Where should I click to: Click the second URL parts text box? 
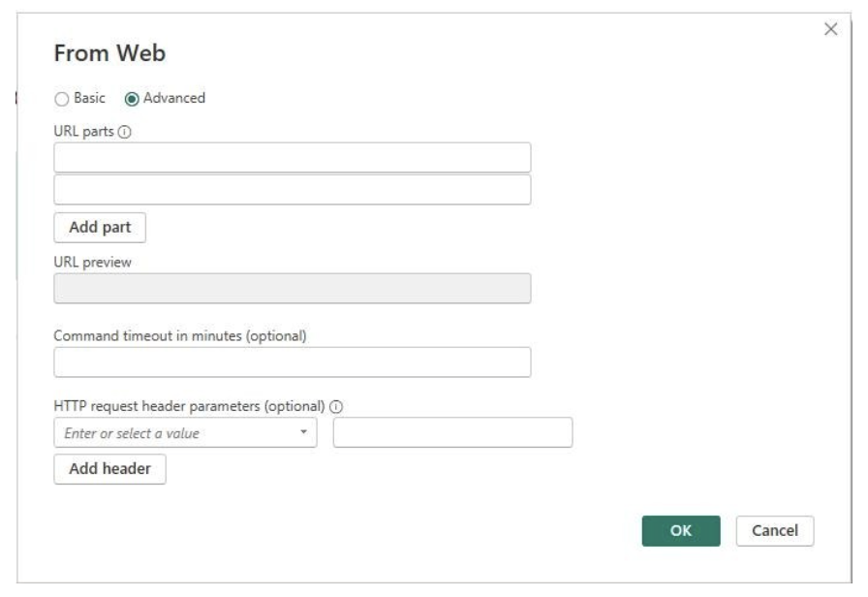click(293, 189)
